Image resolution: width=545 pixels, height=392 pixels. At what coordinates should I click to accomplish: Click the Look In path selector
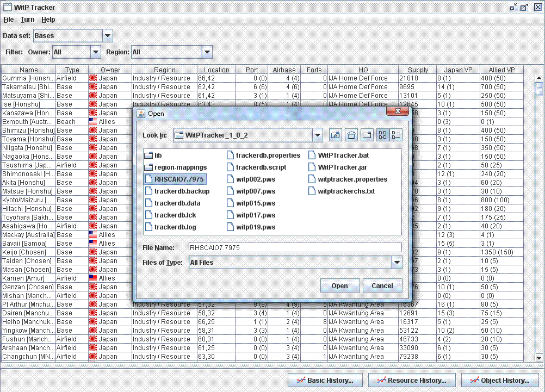point(317,135)
